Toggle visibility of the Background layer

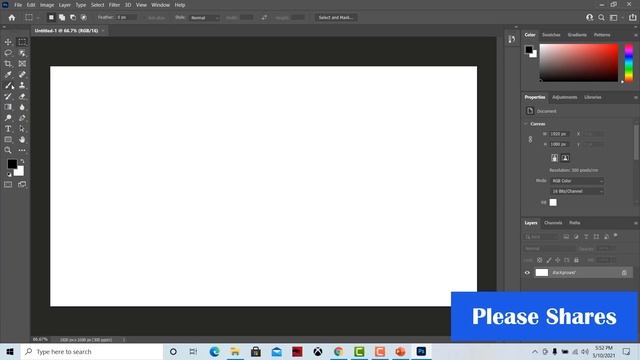527,273
